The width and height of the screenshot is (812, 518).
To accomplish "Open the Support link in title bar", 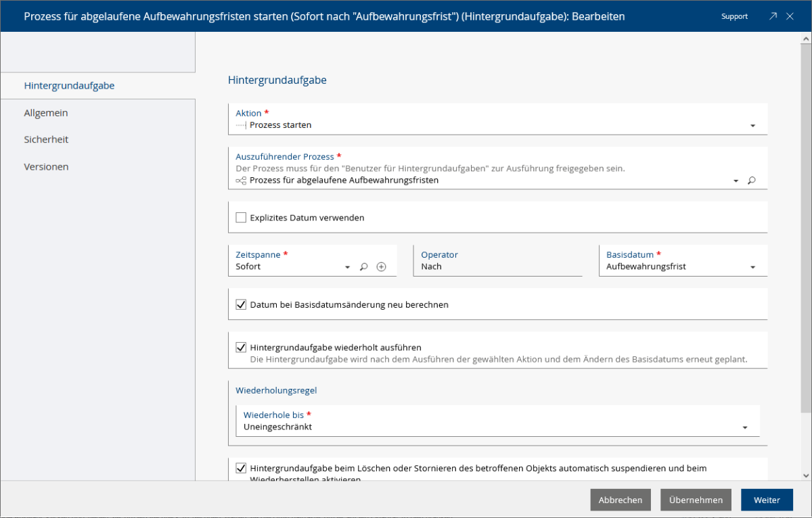I will click(x=735, y=16).
